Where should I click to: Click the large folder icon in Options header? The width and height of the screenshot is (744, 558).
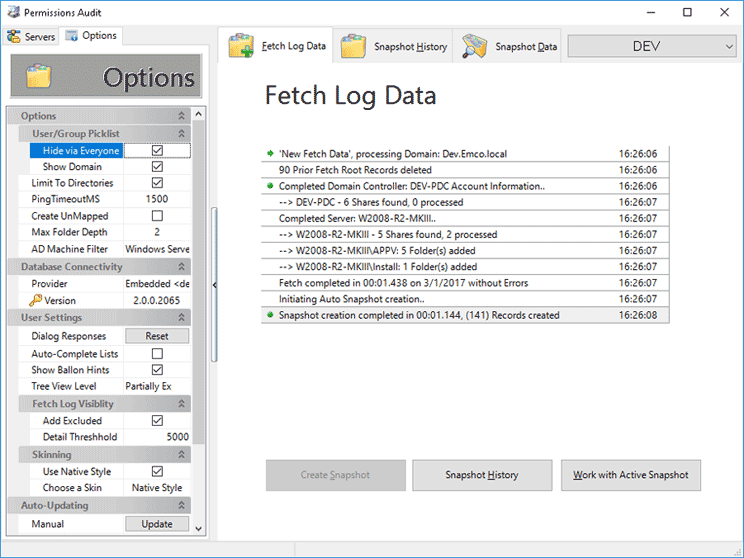(39, 77)
